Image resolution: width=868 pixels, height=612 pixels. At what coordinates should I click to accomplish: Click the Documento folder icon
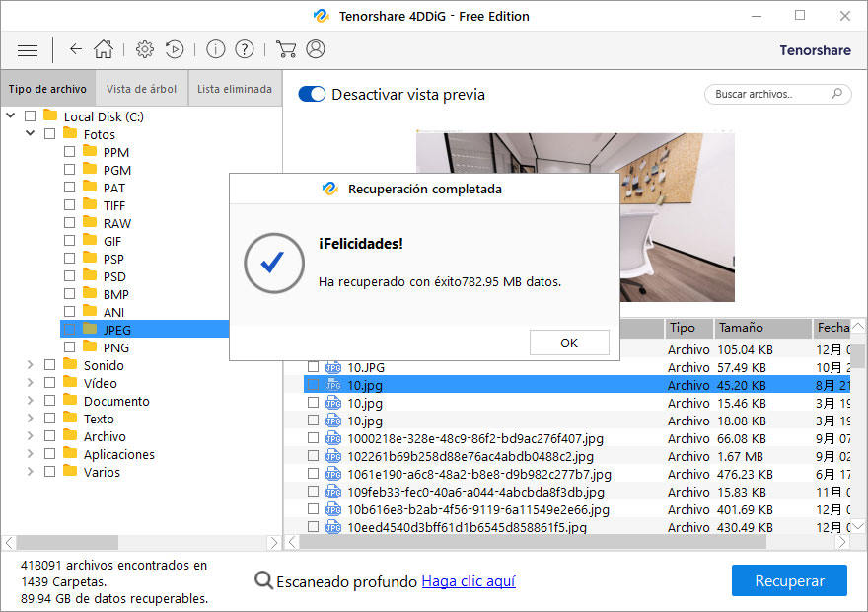(x=70, y=400)
